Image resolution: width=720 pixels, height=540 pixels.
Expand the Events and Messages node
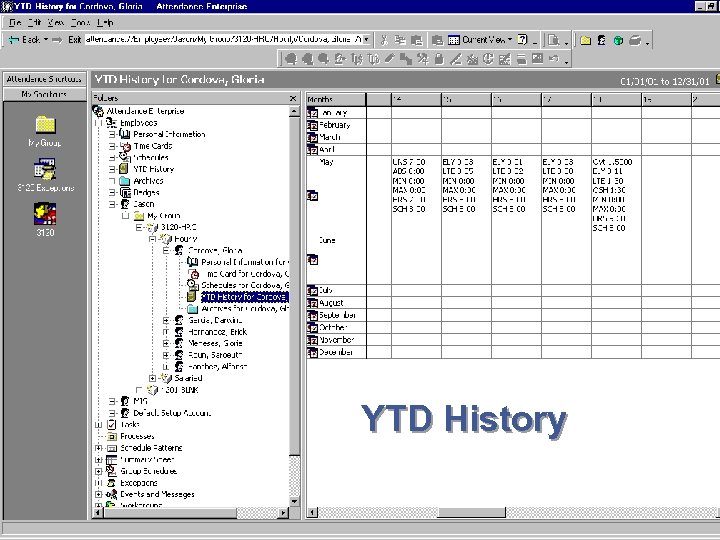point(98,495)
